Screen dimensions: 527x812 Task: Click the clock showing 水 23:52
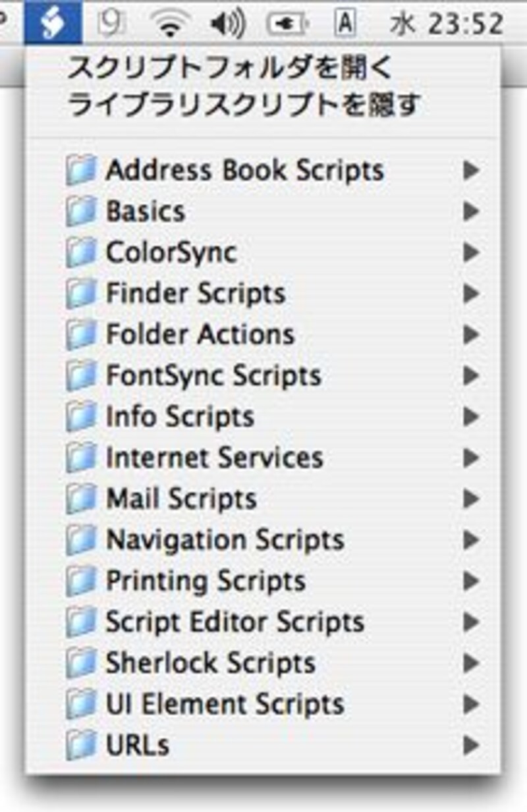click(447, 24)
